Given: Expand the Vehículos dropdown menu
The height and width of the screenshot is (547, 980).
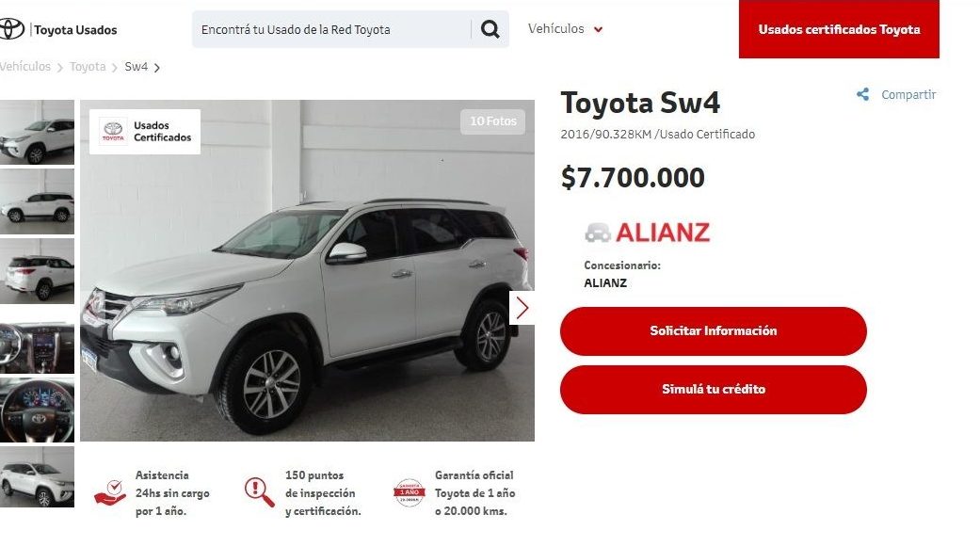Looking at the screenshot, I should click(x=565, y=29).
